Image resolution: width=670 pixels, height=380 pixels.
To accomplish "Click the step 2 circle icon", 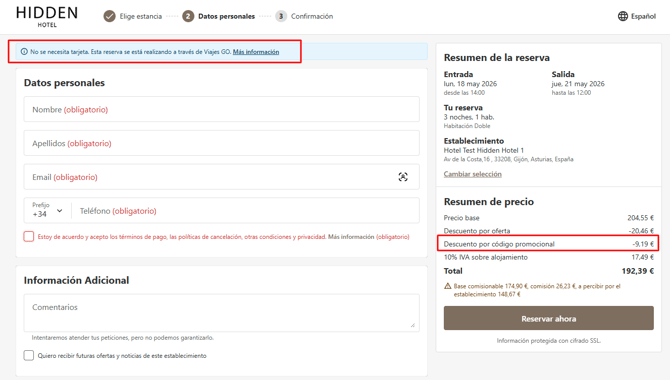I will click(188, 16).
